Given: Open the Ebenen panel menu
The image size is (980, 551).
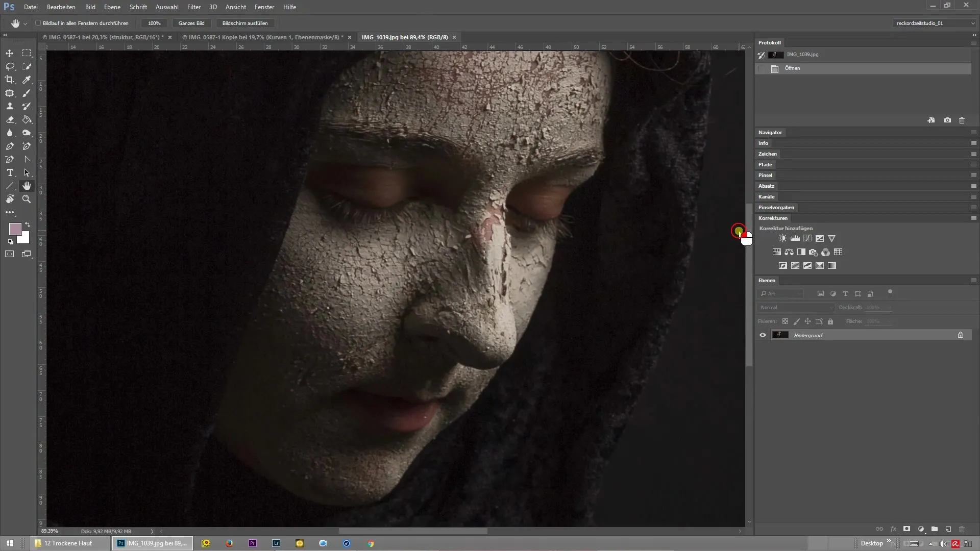Looking at the screenshot, I should point(973,281).
